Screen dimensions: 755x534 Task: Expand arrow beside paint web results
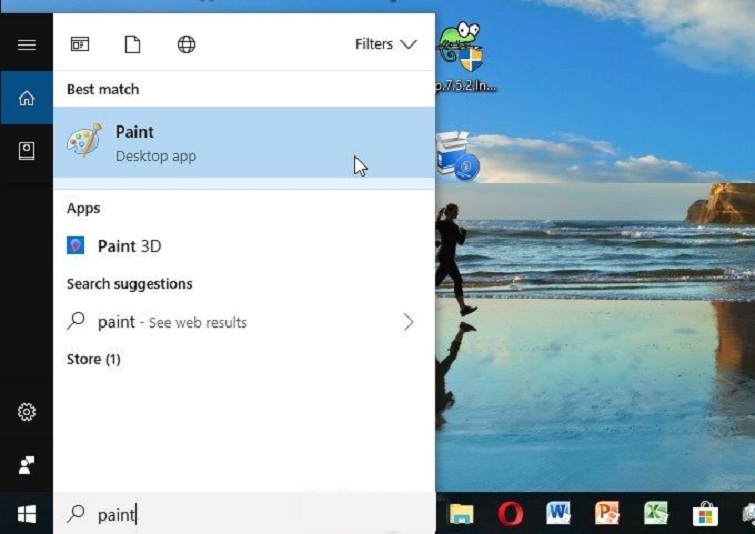click(408, 322)
